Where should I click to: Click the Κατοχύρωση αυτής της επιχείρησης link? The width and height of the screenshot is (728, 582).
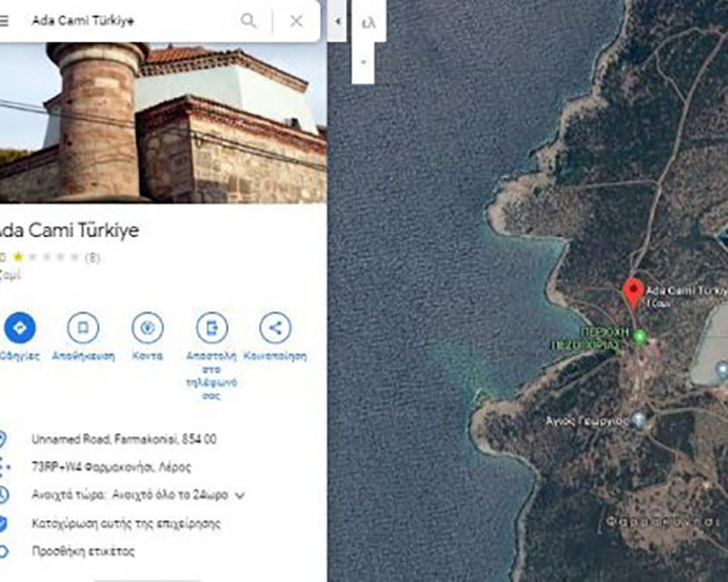point(125,523)
